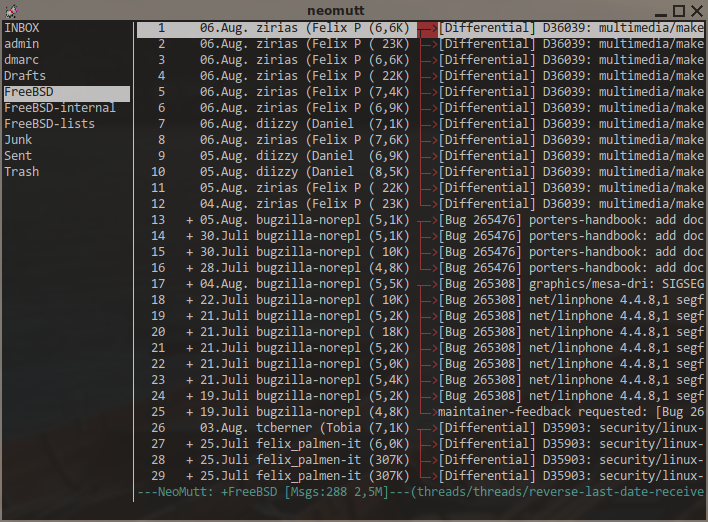Select message 20 sized 18K
This screenshot has width=708, height=522.
(420, 332)
